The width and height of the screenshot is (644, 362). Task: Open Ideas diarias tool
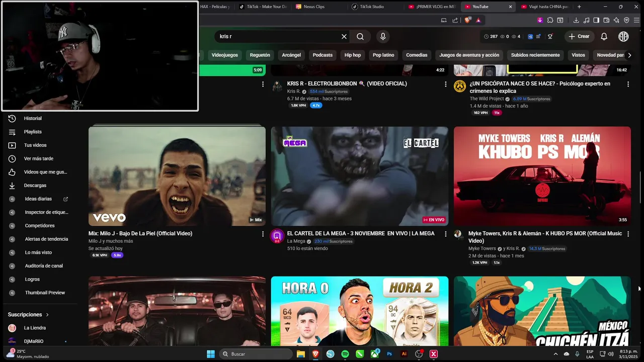click(x=40, y=199)
